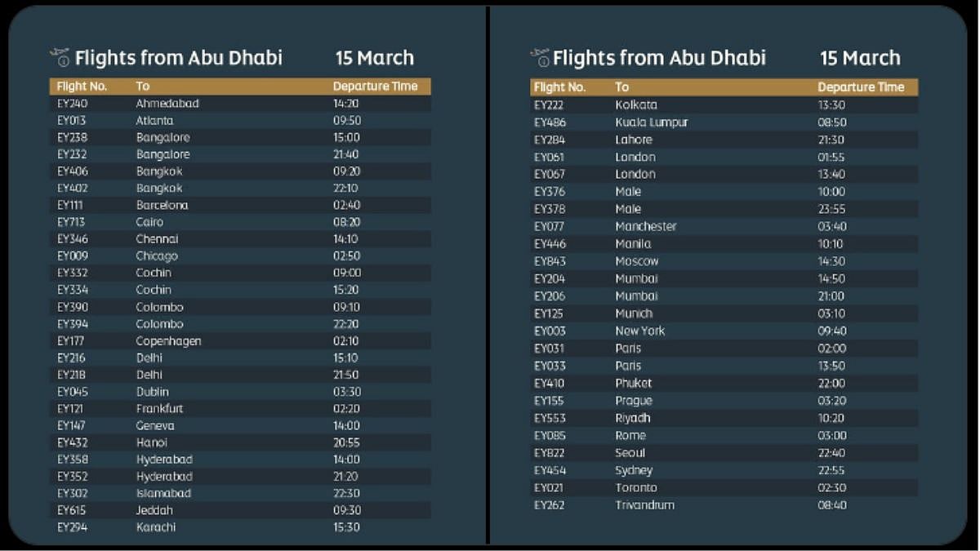
Task: Choose flight EY454 to Sydney
Action: [724, 471]
